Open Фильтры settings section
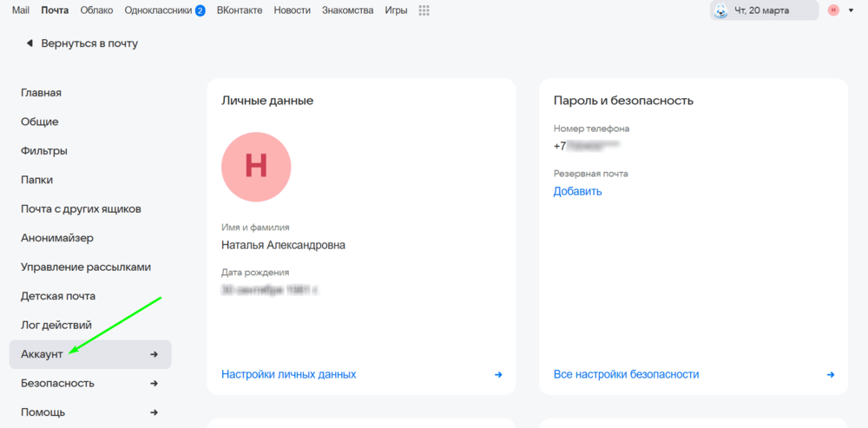This screenshot has width=868, height=428. click(44, 150)
